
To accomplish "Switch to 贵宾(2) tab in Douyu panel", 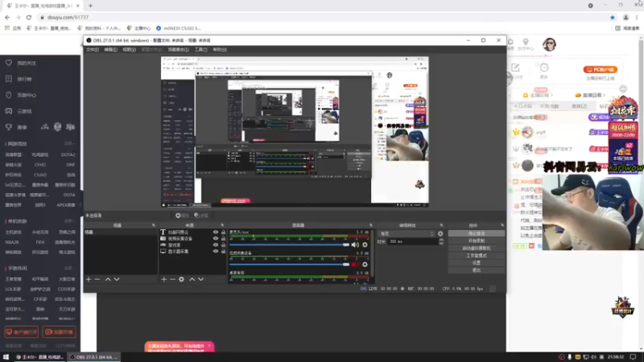I will point(579,106).
